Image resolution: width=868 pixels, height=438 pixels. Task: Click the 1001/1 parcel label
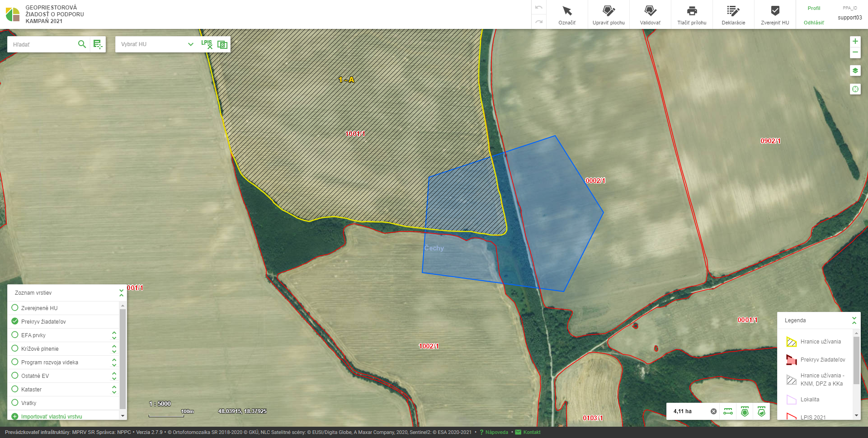(x=355, y=133)
